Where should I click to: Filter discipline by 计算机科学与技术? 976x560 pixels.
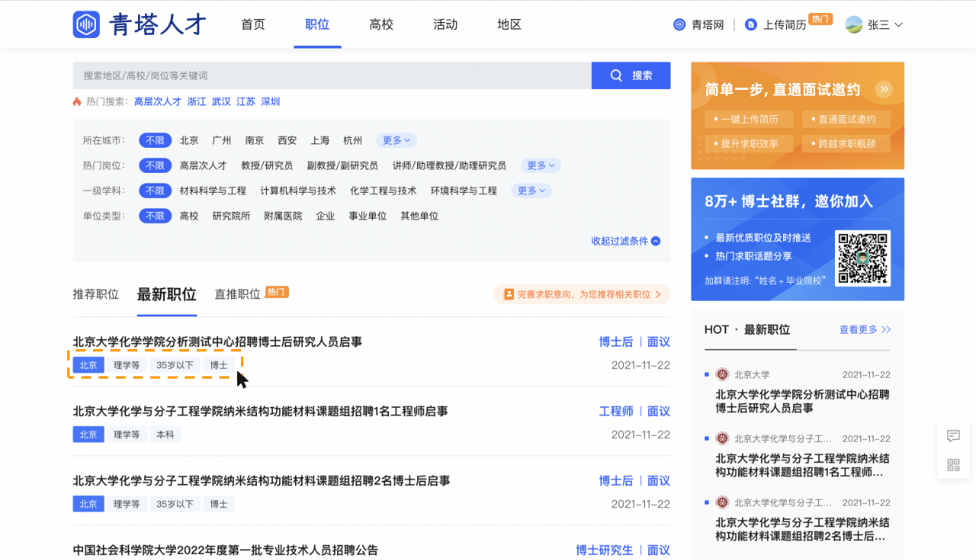click(x=298, y=190)
